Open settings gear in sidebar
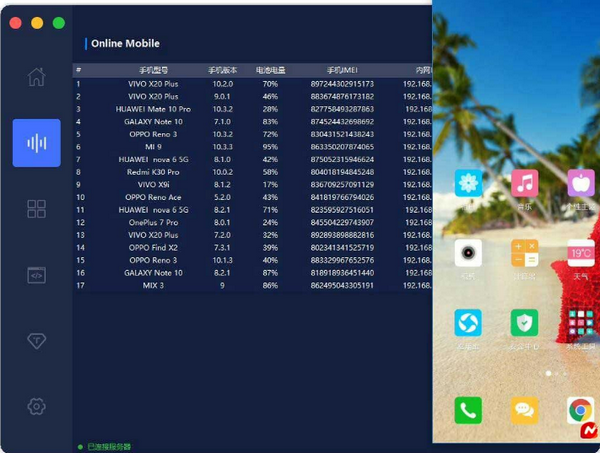 (x=36, y=406)
